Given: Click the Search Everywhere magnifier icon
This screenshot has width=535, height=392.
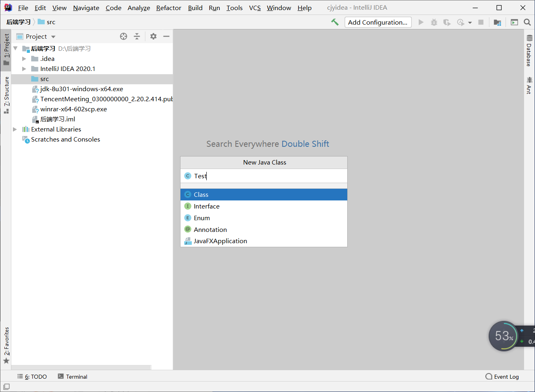Looking at the screenshot, I should click(x=527, y=22).
